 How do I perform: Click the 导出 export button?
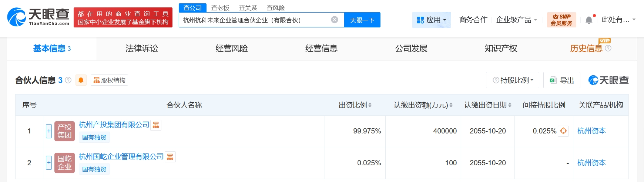pos(561,80)
